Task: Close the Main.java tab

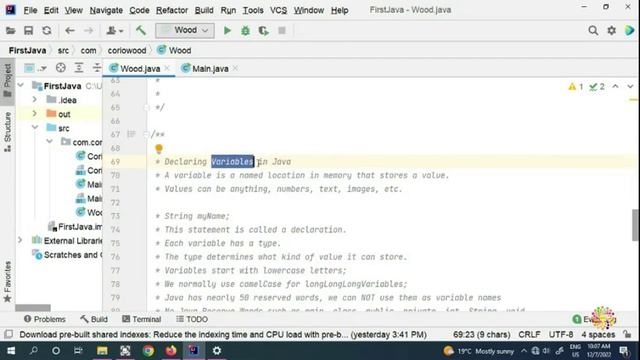Action: click(235, 69)
